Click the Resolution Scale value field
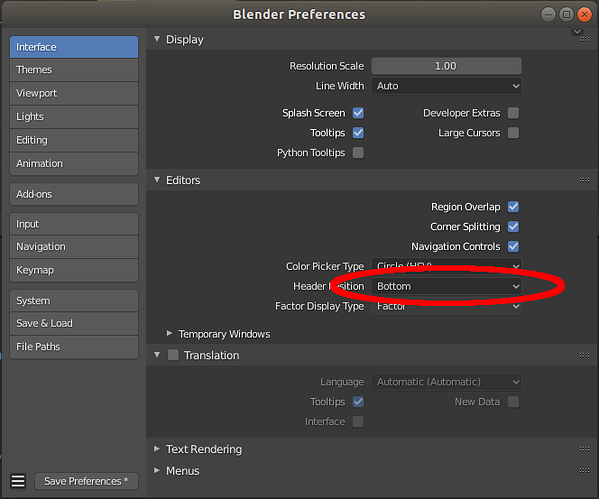This screenshot has height=499, width=599. [446, 66]
